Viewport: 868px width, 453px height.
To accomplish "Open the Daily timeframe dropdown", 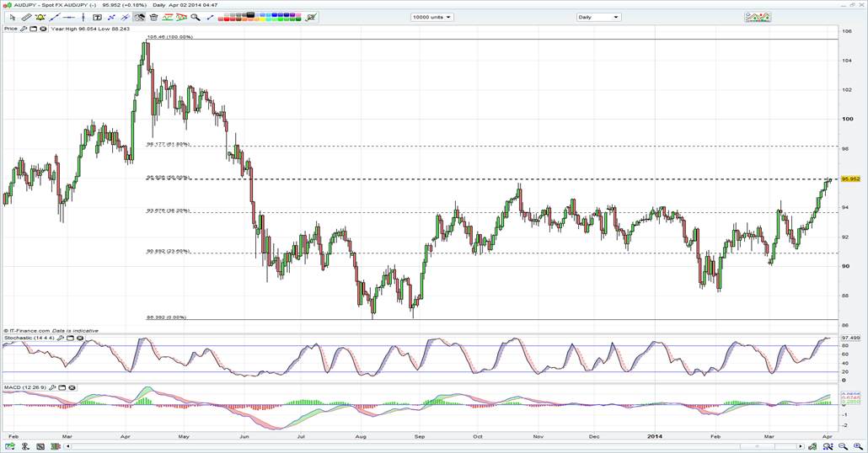I will click(x=598, y=17).
